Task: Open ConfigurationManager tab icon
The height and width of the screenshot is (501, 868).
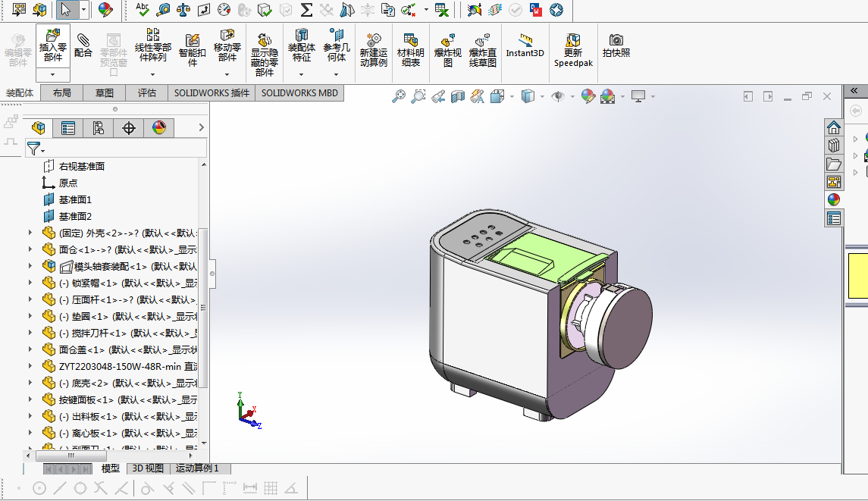Action: click(x=98, y=128)
